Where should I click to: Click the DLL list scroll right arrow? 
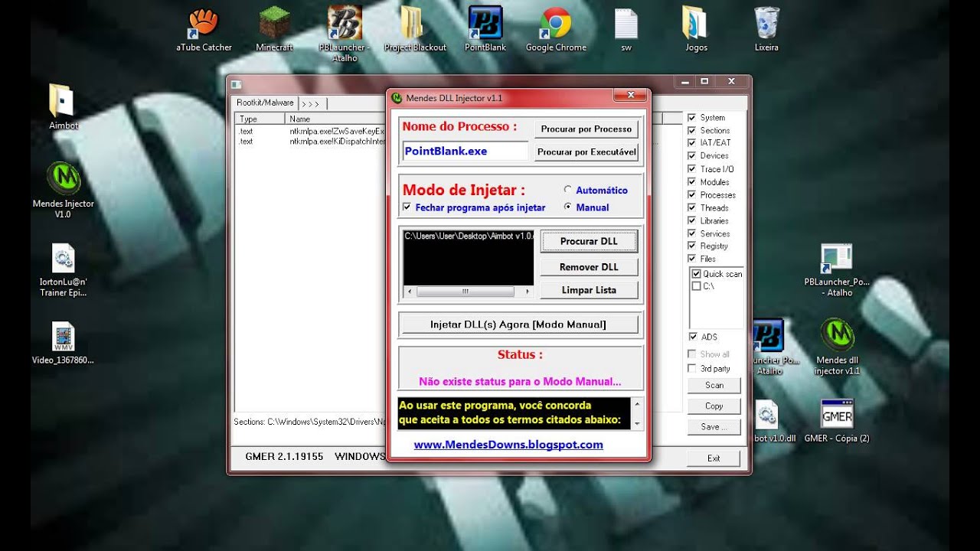tap(528, 292)
